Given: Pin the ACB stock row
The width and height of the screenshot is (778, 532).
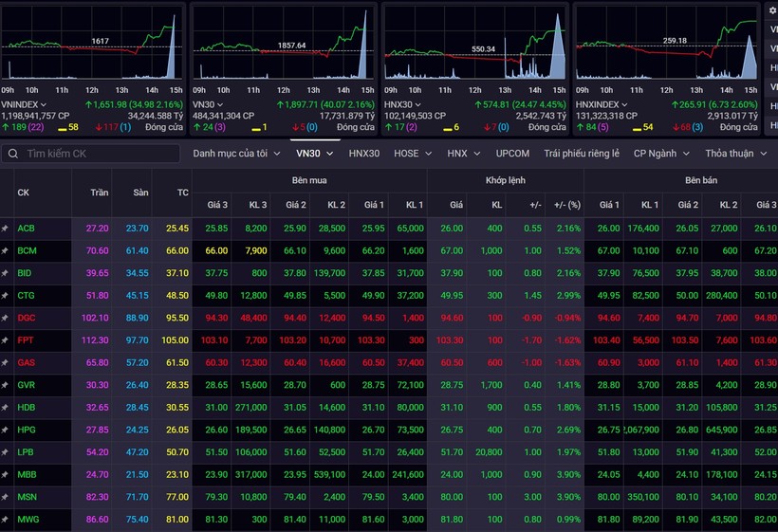Looking at the screenshot, I should click(5, 229).
